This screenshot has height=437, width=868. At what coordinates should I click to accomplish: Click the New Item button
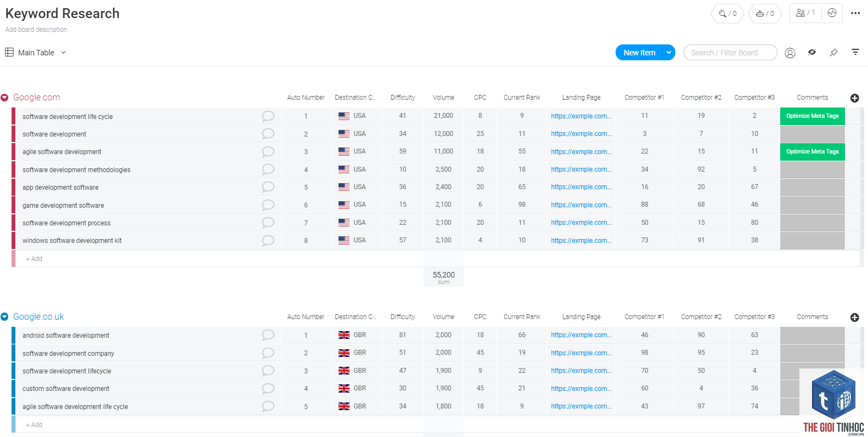639,53
